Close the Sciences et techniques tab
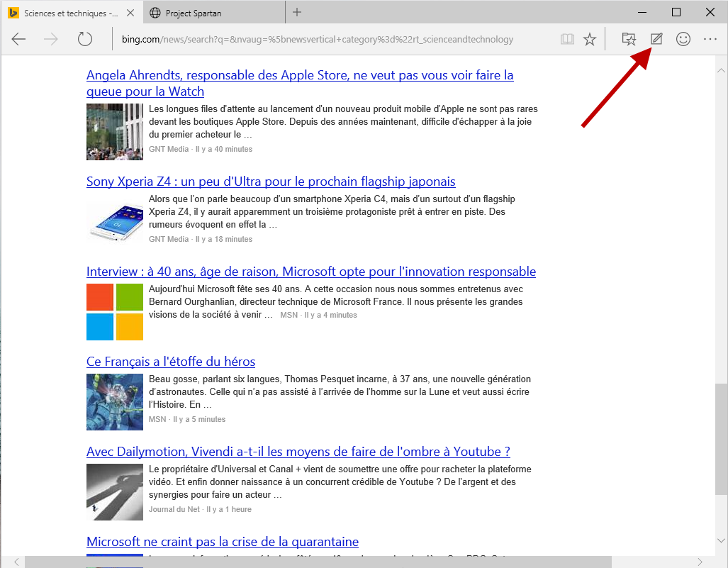This screenshot has height=568, width=728. click(x=130, y=13)
